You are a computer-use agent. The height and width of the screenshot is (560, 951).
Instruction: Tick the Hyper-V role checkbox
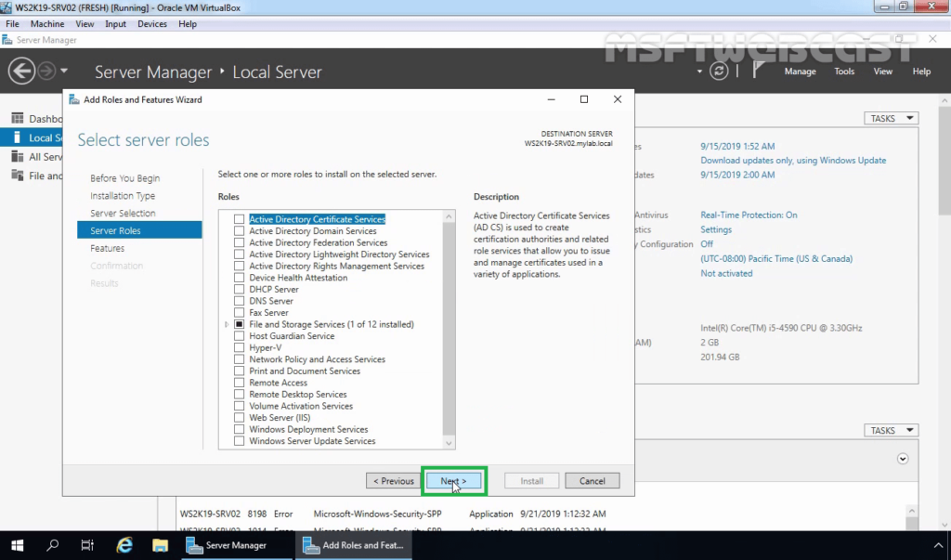(239, 347)
